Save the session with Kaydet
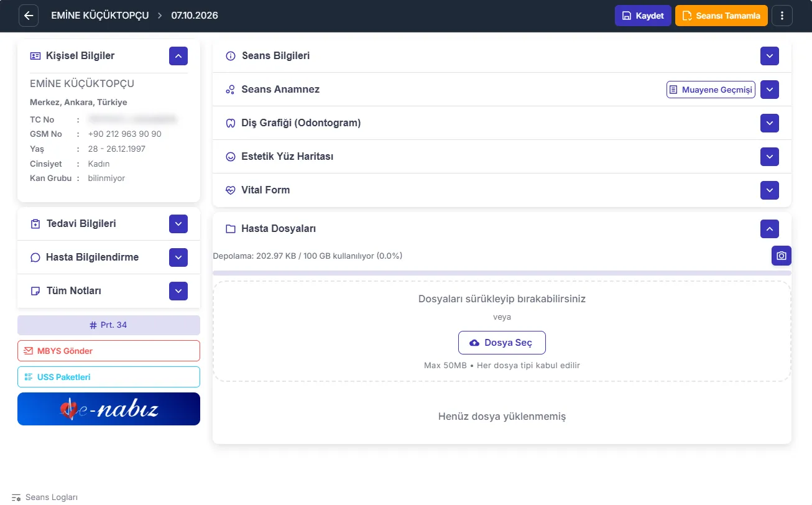This screenshot has width=812, height=505. click(x=643, y=16)
